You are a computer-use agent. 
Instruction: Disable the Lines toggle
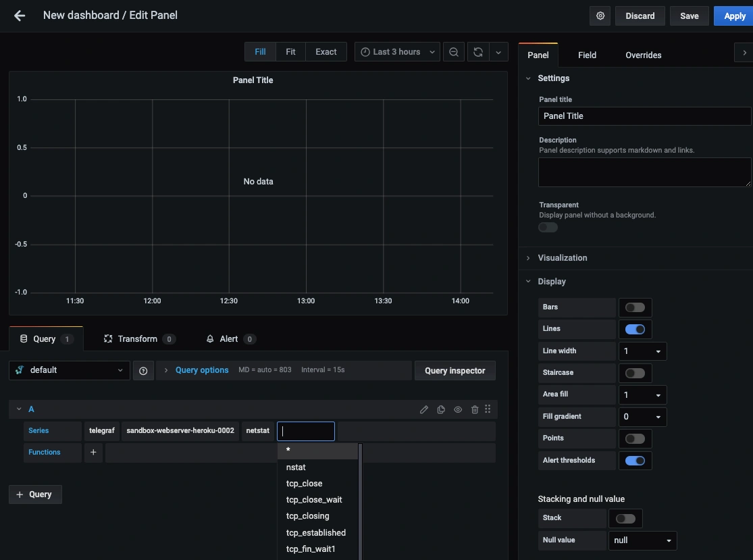(x=635, y=330)
